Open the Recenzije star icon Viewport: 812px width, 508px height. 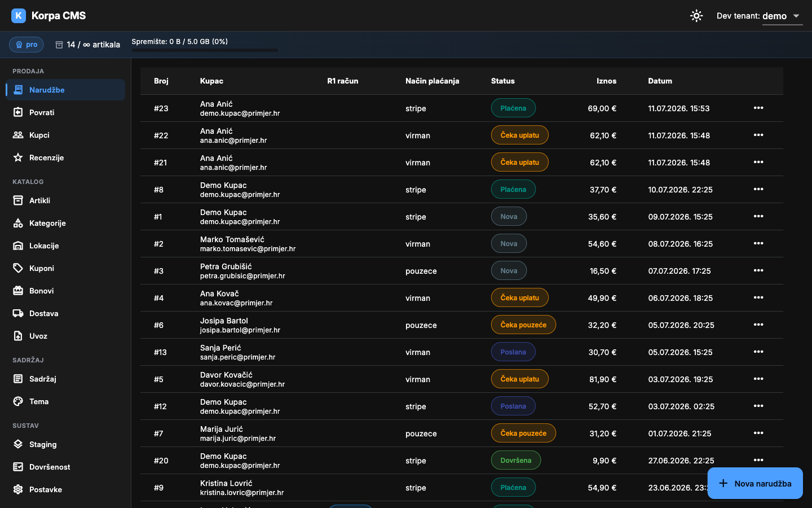pyautogui.click(x=18, y=157)
